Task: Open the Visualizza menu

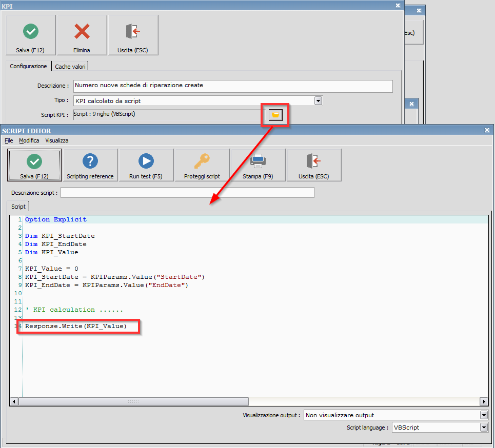Action: [57, 140]
